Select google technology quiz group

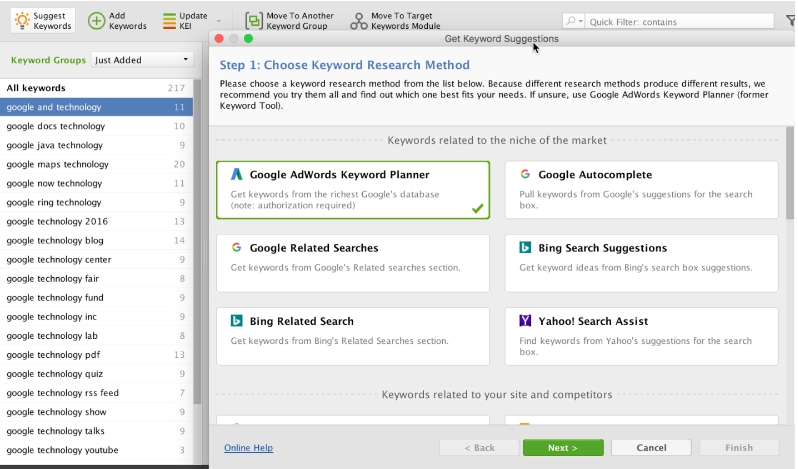[x=96, y=374]
